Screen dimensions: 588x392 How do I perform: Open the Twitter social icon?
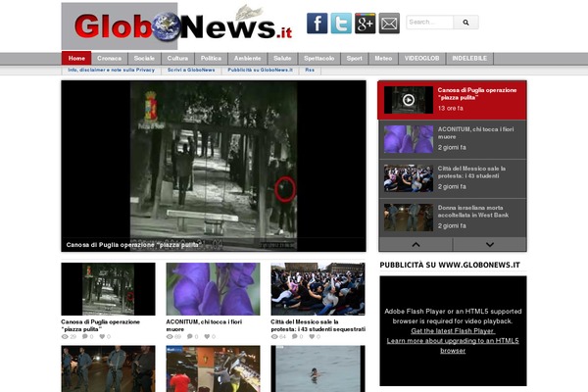click(341, 24)
